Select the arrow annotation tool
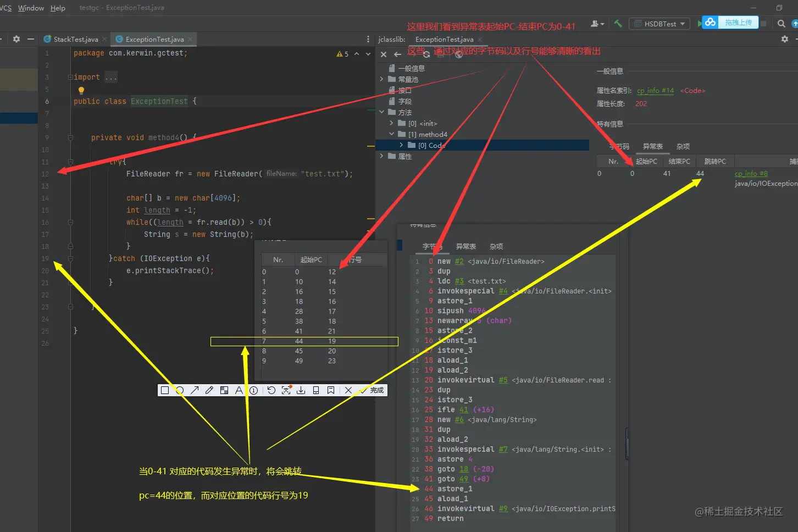This screenshot has width=798, height=532. coord(195,390)
